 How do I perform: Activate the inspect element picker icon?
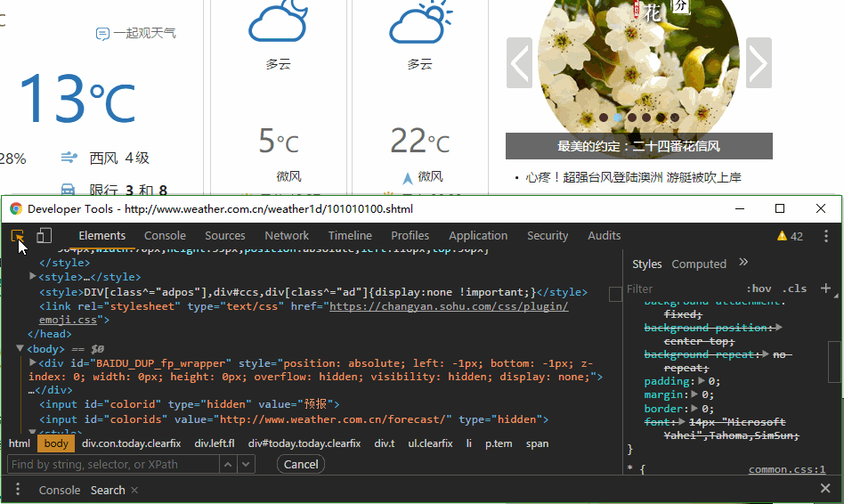click(x=17, y=236)
